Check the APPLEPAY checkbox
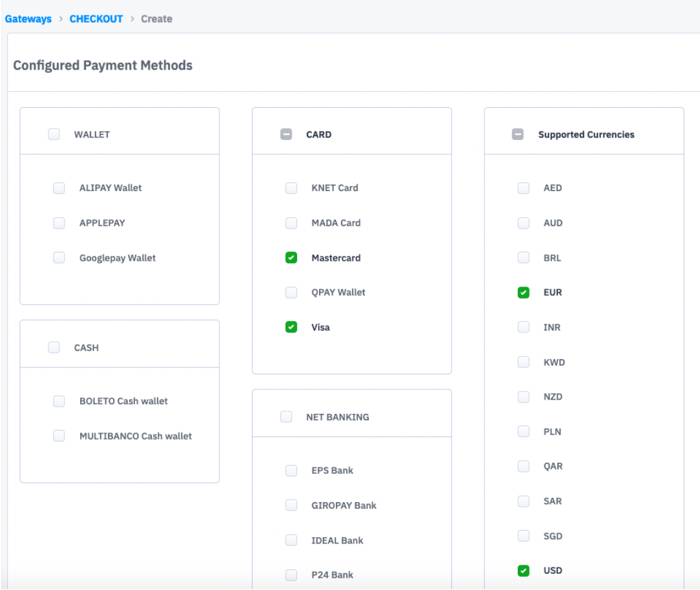This screenshot has height=590, width=700. point(59,223)
